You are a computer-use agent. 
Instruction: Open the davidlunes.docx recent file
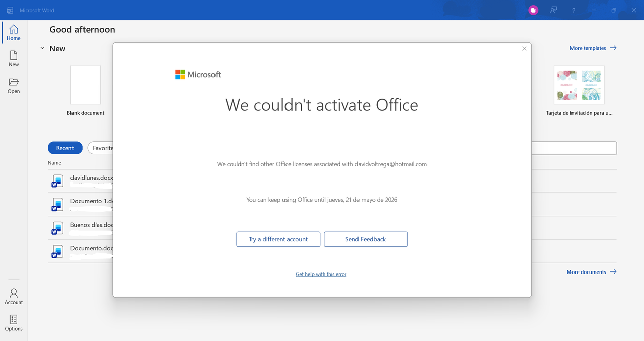point(81,181)
